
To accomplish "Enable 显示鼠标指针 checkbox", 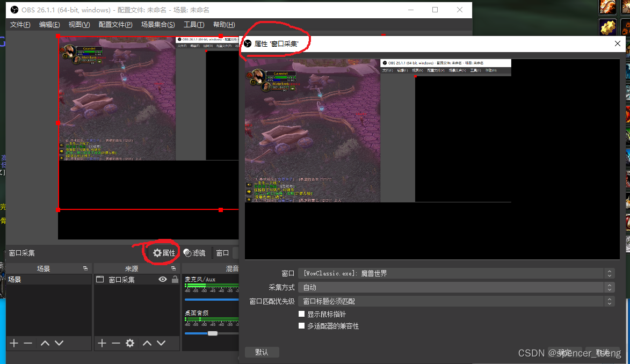I will point(302,314).
